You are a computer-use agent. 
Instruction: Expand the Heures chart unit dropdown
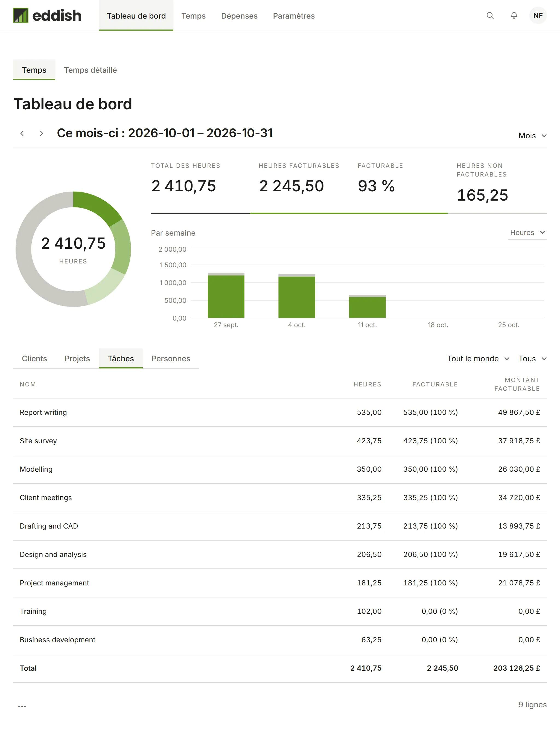click(527, 233)
